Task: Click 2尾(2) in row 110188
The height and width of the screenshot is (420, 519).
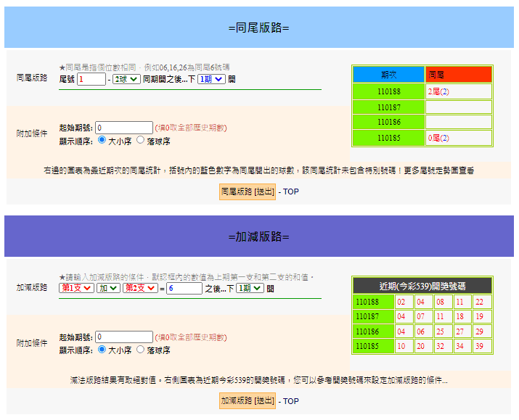Action: [438, 91]
